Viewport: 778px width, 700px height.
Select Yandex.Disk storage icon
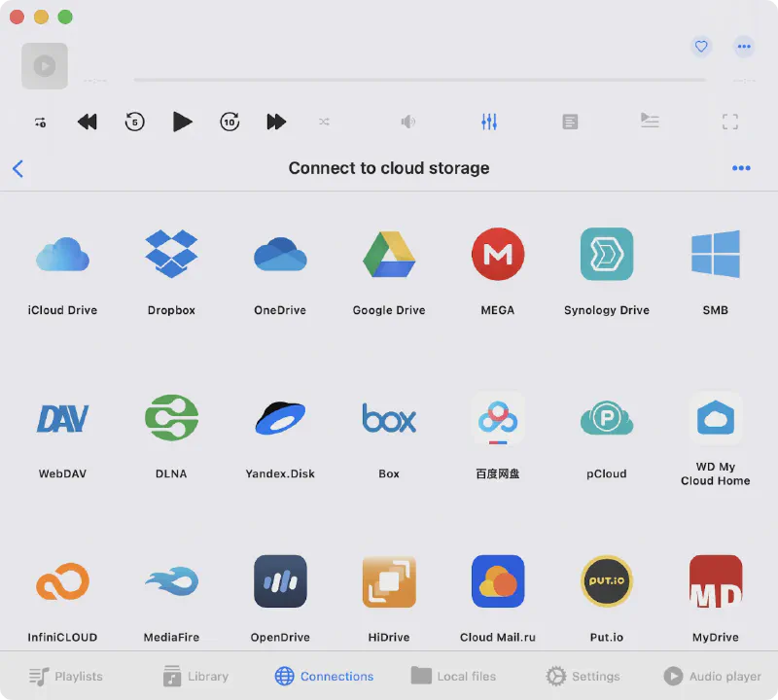pos(280,418)
